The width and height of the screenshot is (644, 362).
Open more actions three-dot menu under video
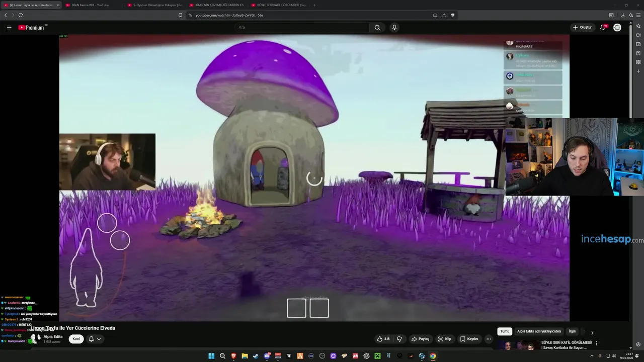pos(489,339)
